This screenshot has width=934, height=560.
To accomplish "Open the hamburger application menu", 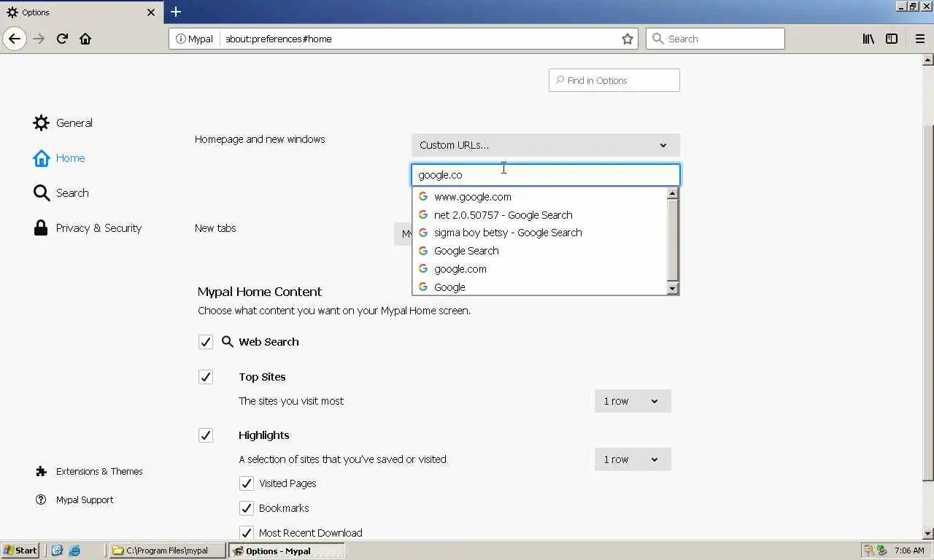I will [x=919, y=39].
